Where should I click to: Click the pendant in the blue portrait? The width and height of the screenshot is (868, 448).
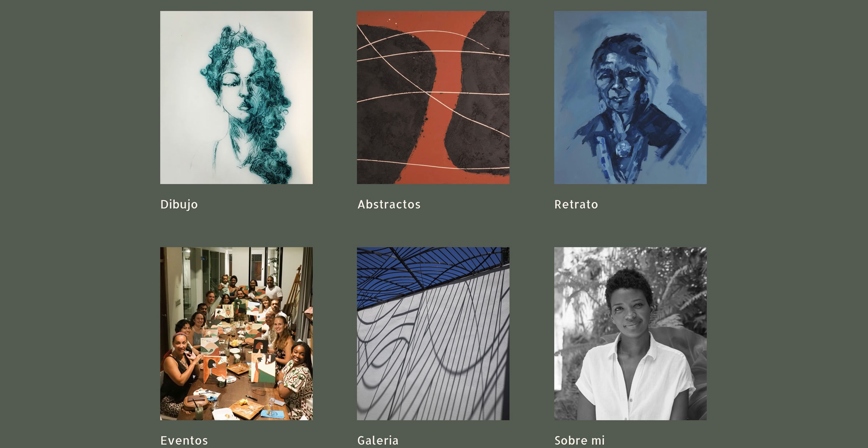point(623,149)
